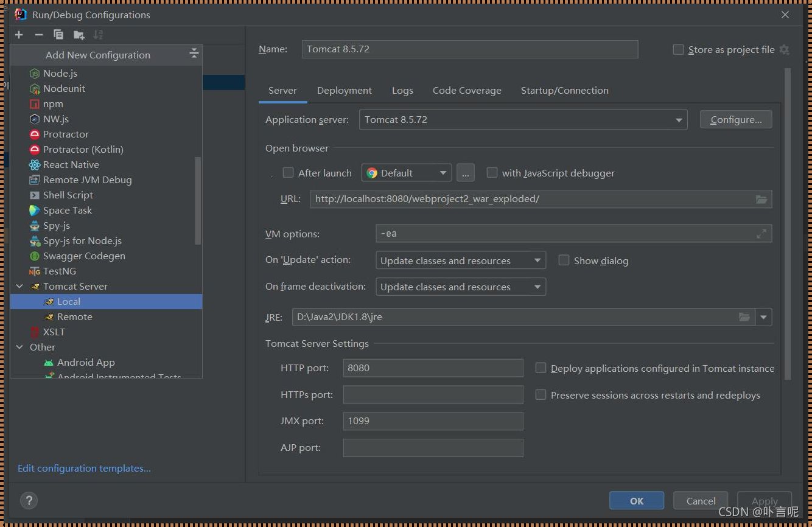Open Edit configuration templates link
This screenshot has height=527, width=812.
point(84,468)
